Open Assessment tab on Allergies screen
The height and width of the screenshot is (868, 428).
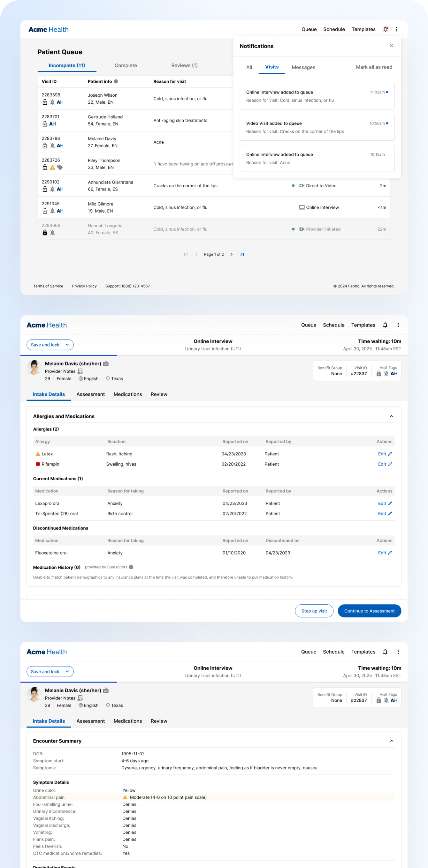(x=91, y=394)
